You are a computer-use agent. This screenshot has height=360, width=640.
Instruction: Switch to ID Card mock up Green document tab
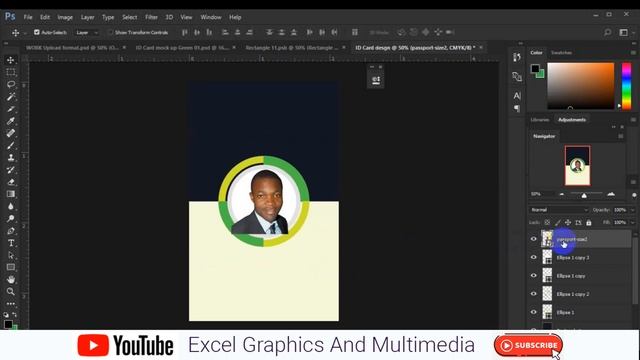point(182,48)
